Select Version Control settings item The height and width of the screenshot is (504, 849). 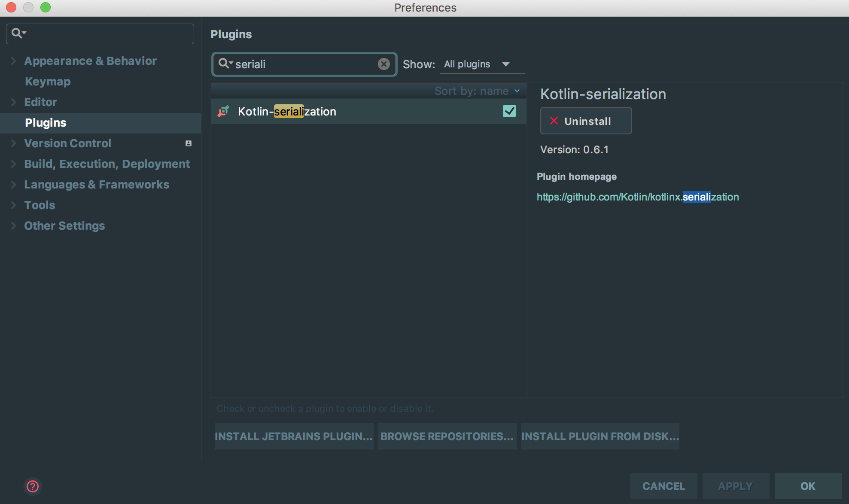coord(67,143)
